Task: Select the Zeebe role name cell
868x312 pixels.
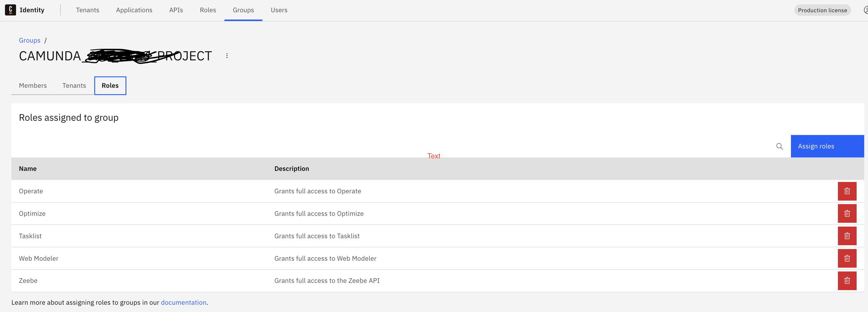Action: [x=28, y=281]
